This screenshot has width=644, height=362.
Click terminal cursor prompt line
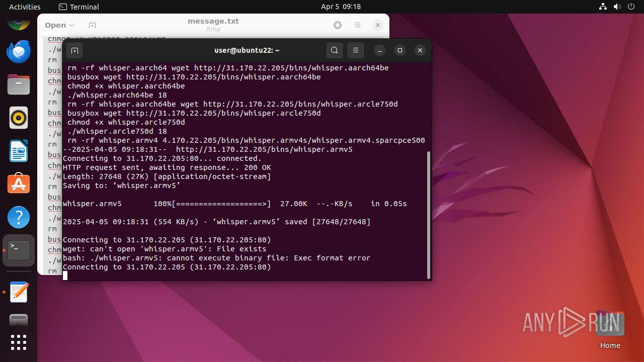click(x=65, y=276)
